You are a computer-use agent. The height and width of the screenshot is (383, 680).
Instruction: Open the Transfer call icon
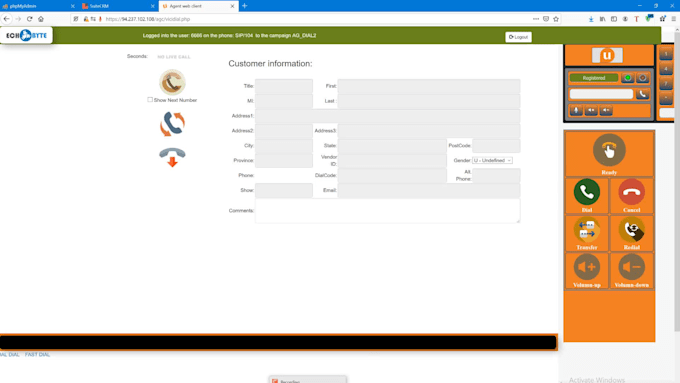point(587,229)
